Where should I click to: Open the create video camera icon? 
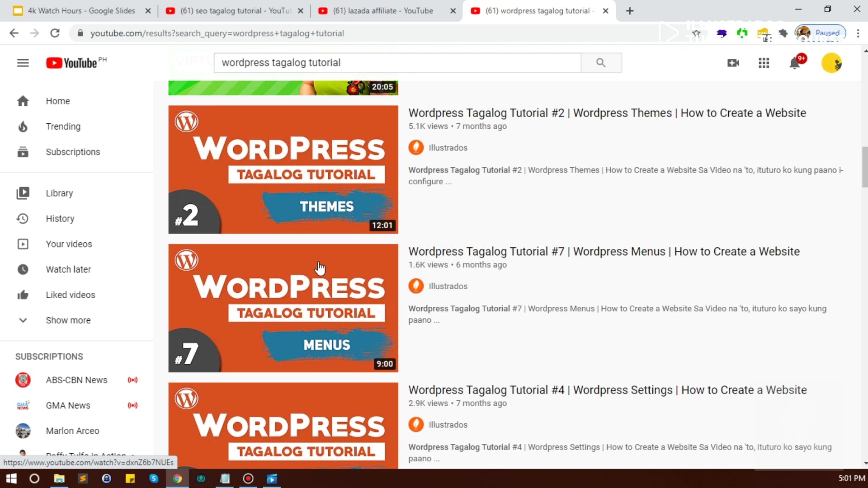[733, 63]
